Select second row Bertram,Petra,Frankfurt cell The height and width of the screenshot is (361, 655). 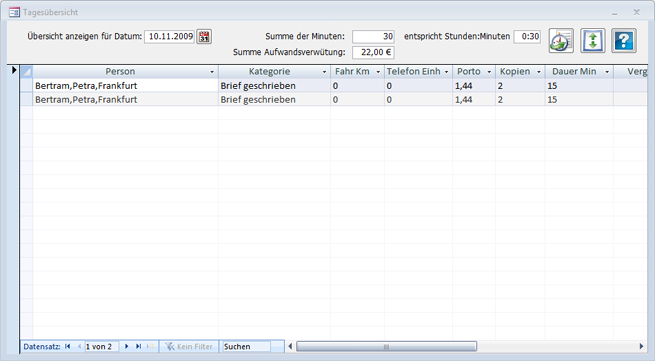point(125,99)
